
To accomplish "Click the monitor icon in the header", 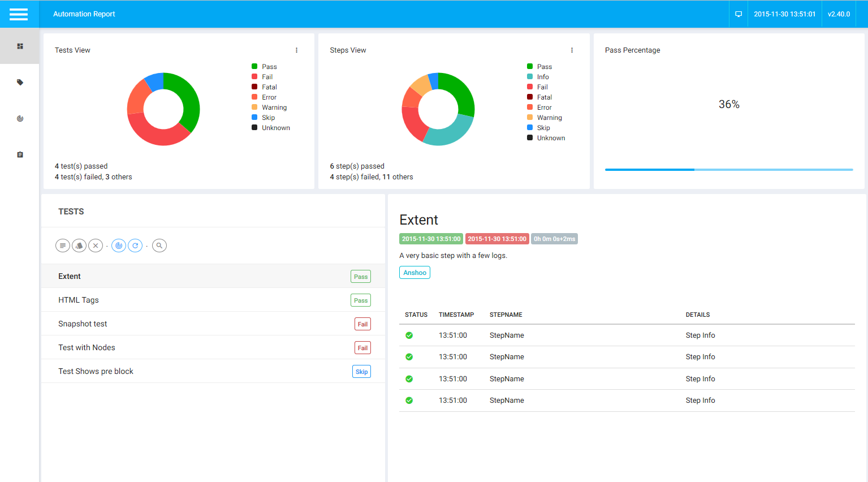I will (x=738, y=14).
